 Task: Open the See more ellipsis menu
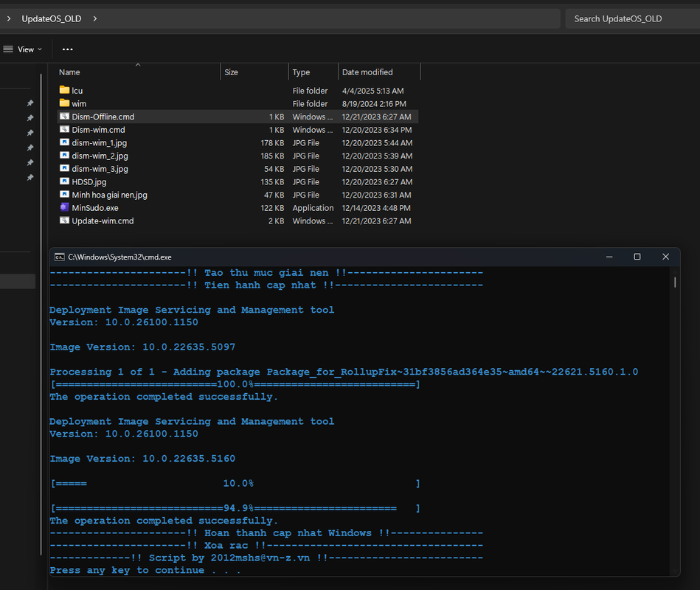67,49
